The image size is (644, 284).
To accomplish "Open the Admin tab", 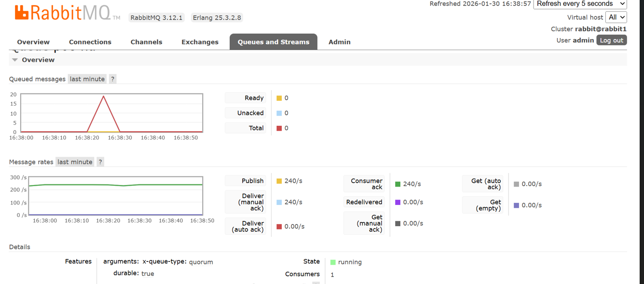I will click(340, 42).
